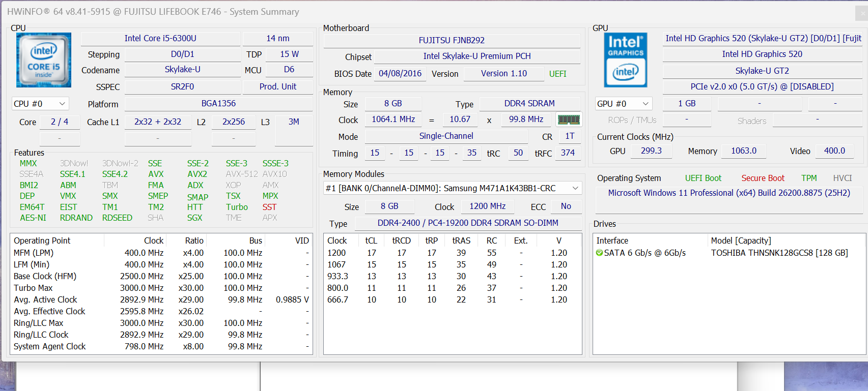Click the AES-NI feature flag
This screenshot has height=391, width=868.
click(33, 218)
